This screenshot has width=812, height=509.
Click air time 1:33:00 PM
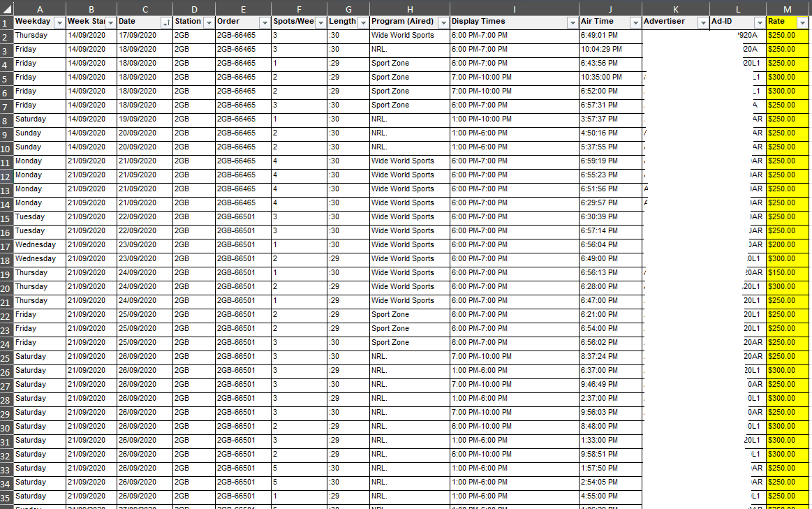click(599, 441)
